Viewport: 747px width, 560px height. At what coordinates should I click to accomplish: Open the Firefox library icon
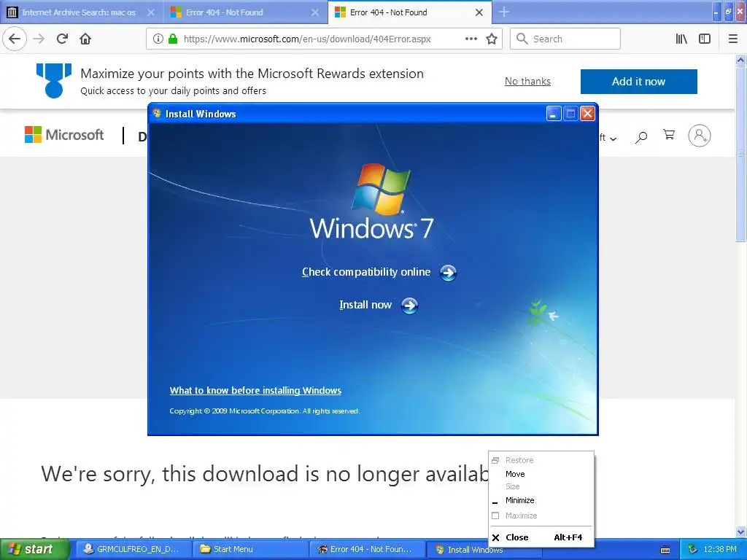tap(681, 39)
